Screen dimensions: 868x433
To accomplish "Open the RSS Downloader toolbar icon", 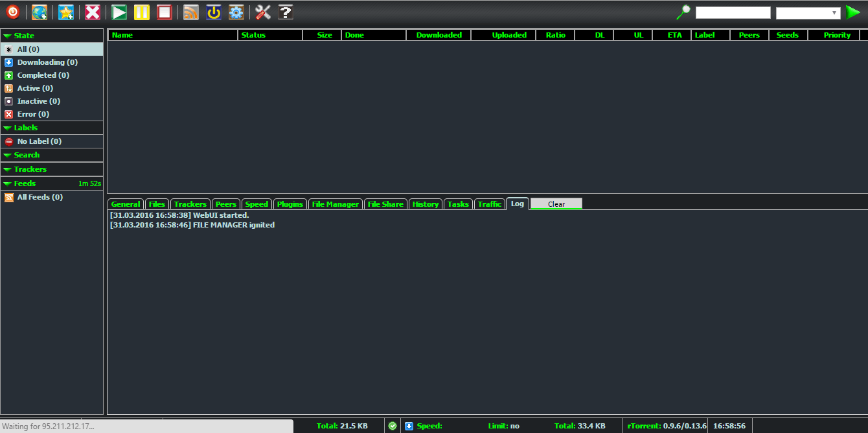I will click(191, 12).
